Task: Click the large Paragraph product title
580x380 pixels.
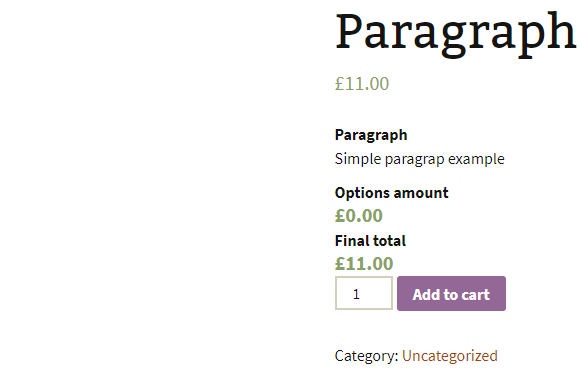Action: tap(455, 33)
